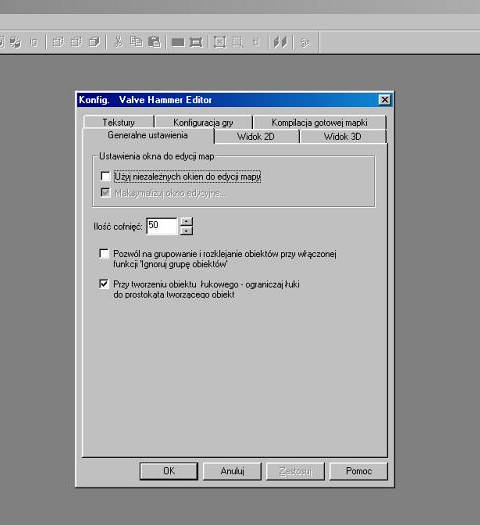Image resolution: width=480 pixels, height=525 pixels.
Task: Click the Show All Hidden Objects icon
Action: pos(94,42)
